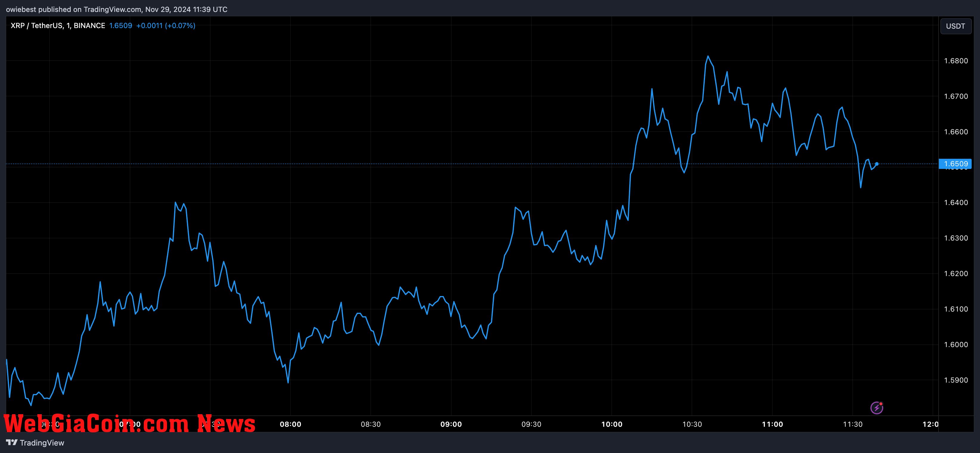This screenshot has width=980, height=453.
Task: Click the 10:00 time axis label
Action: click(612, 424)
